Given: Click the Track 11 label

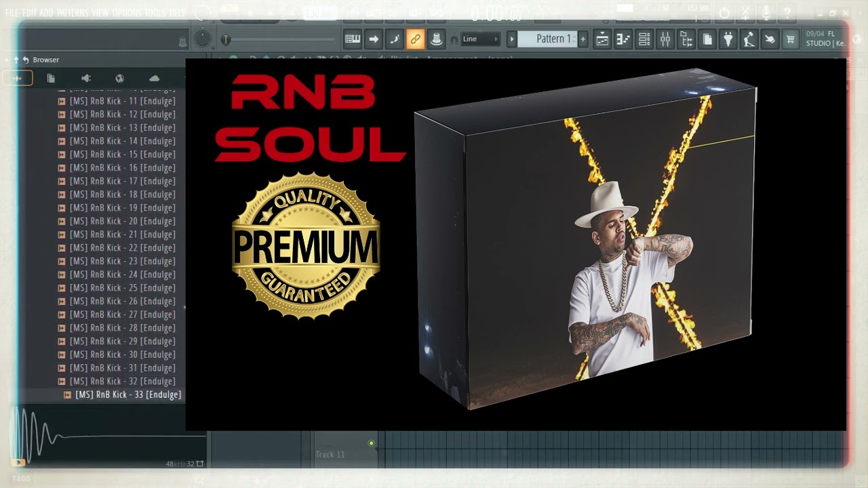Looking at the screenshot, I should [x=330, y=454].
